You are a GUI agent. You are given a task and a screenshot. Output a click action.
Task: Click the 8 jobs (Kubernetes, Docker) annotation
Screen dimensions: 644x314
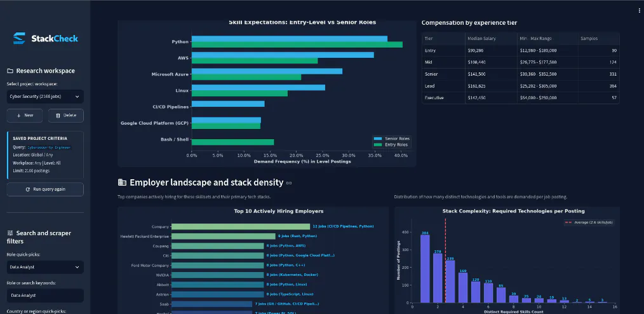(x=292, y=275)
